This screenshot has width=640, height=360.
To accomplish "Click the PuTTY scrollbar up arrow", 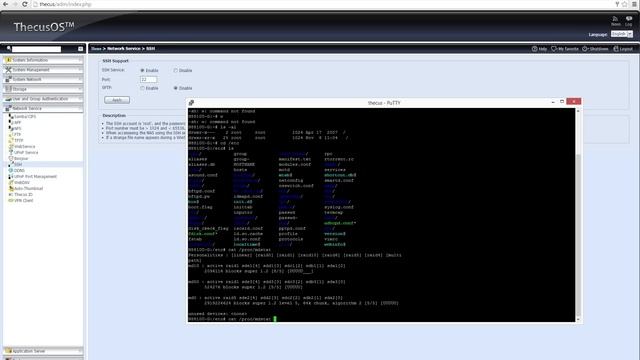I will click(578, 111).
